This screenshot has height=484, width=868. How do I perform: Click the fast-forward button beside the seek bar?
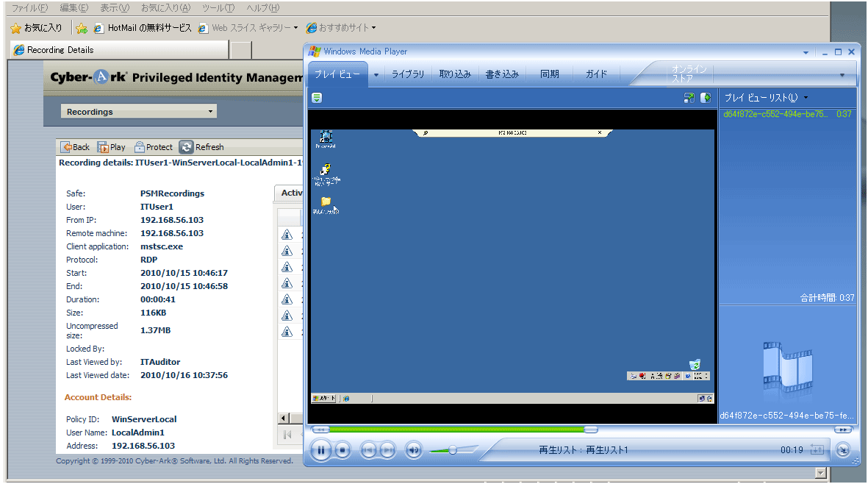click(x=842, y=430)
